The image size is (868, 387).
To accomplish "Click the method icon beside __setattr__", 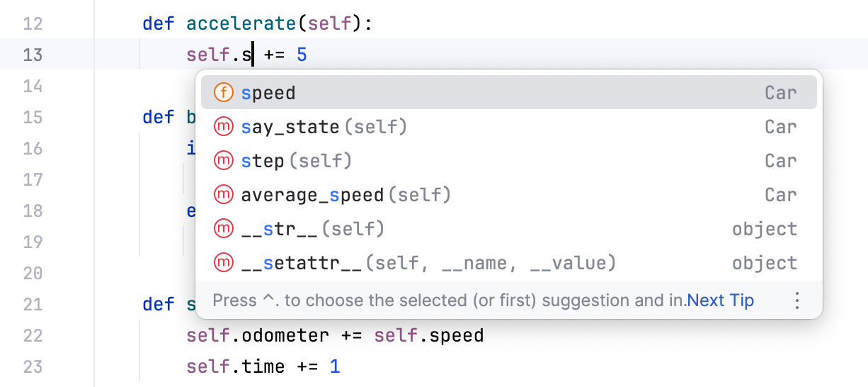I will (x=223, y=263).
